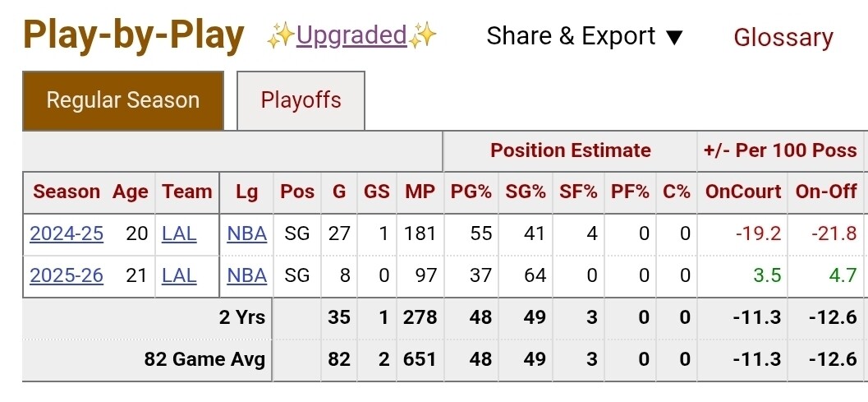
Task: Open the Glossary link
Action: (783, 38)
